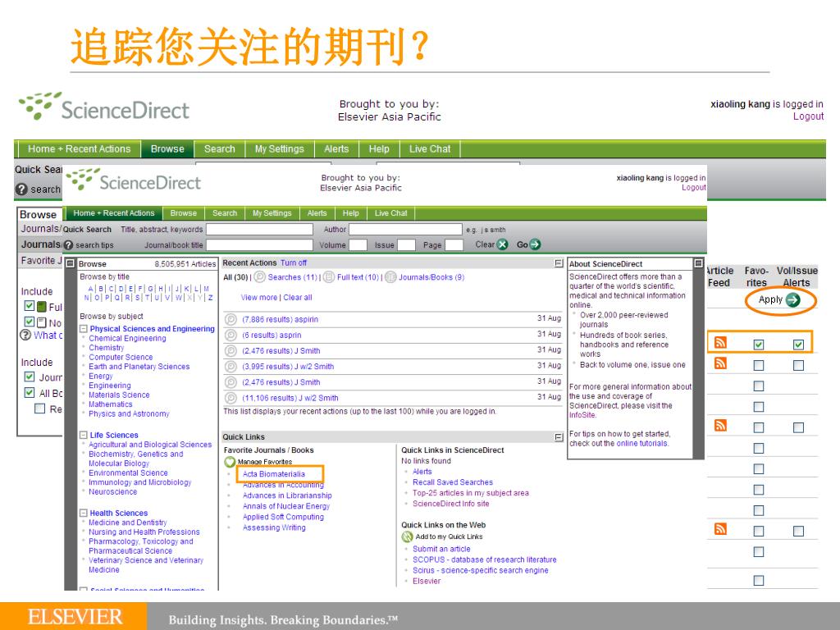Click the Author input field
The width and height of the screenshot is (840, 630).
pyautogui.click(x=405, y=230)
